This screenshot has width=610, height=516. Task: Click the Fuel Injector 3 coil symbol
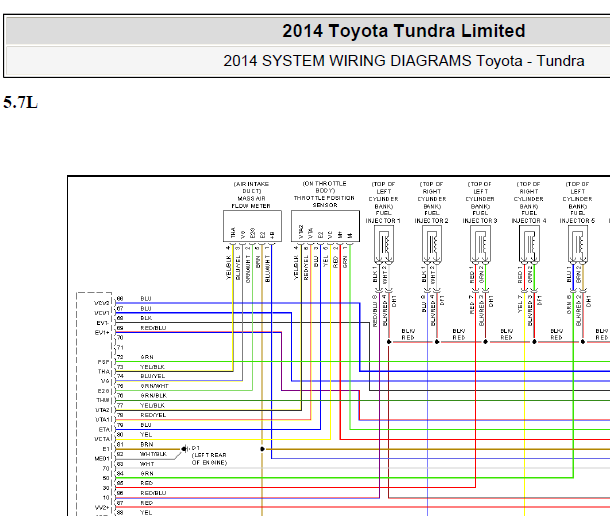click(480, 244)
